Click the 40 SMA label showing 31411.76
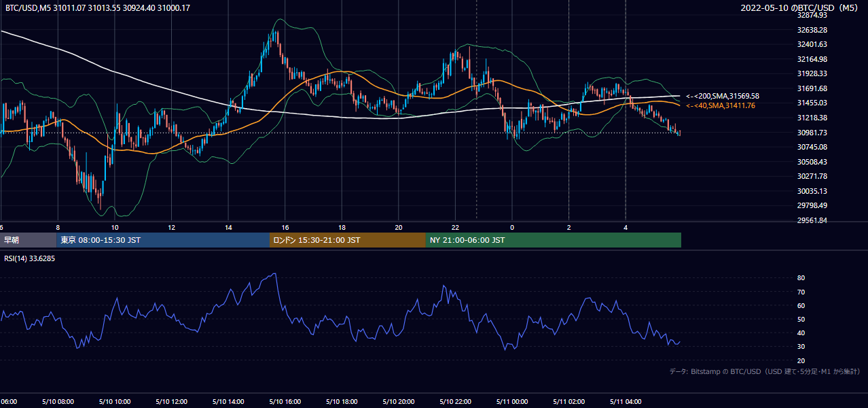 click(x=721, y=105)
